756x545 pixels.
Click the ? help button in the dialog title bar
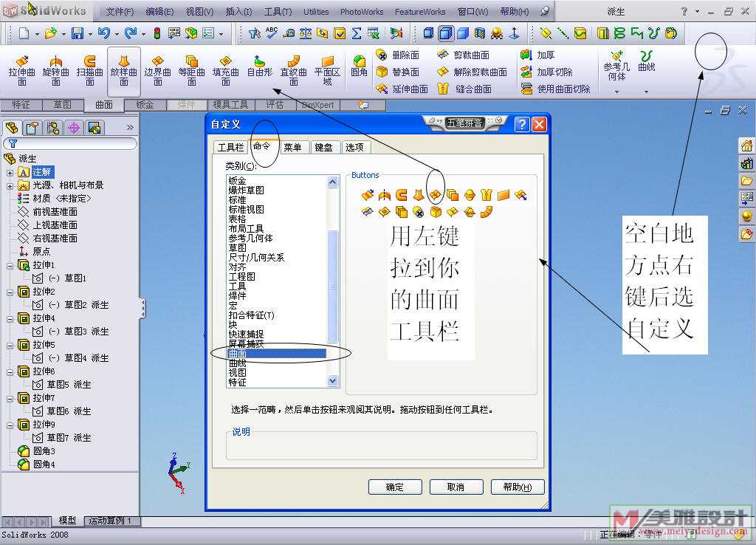tap(522, 124)
